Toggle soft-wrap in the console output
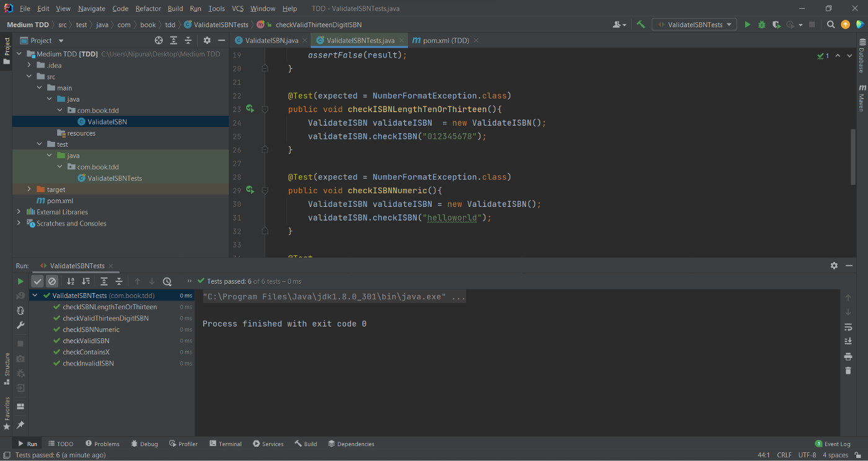Image resolution: width=868 pixels, height=461 pixels. 848,327
